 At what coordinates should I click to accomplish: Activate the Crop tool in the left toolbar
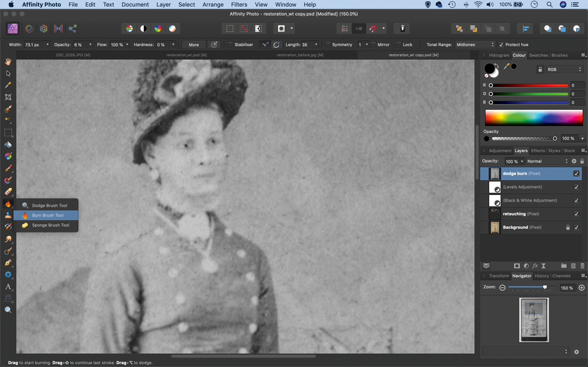coord(8,97)
